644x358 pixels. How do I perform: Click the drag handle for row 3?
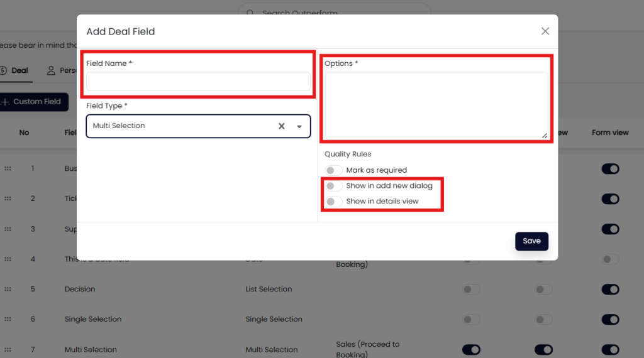point(8,229)
